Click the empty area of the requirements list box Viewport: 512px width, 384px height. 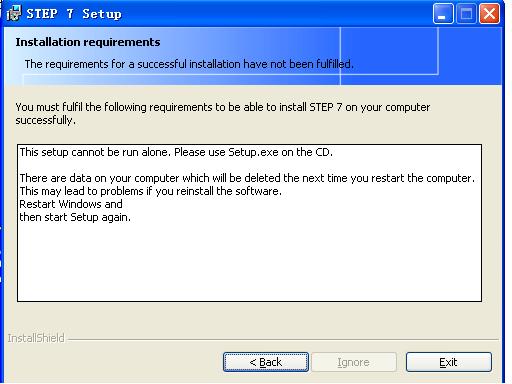(249, 263)
